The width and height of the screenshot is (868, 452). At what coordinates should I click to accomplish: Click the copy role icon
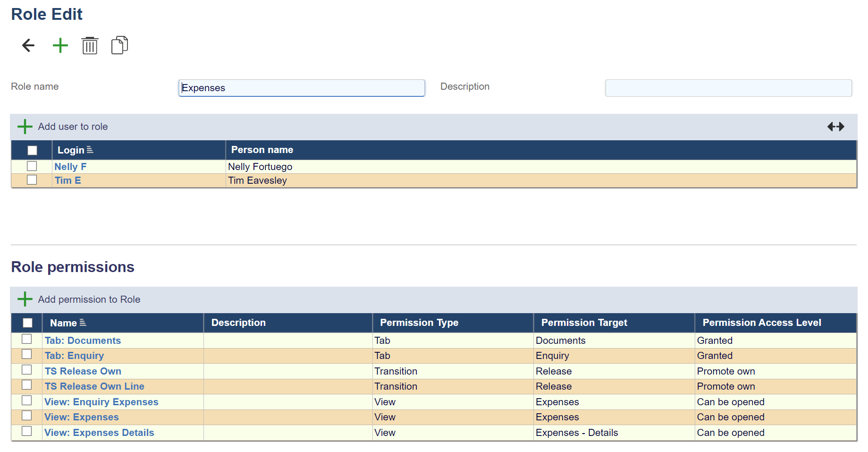click(x=119, y=45)
